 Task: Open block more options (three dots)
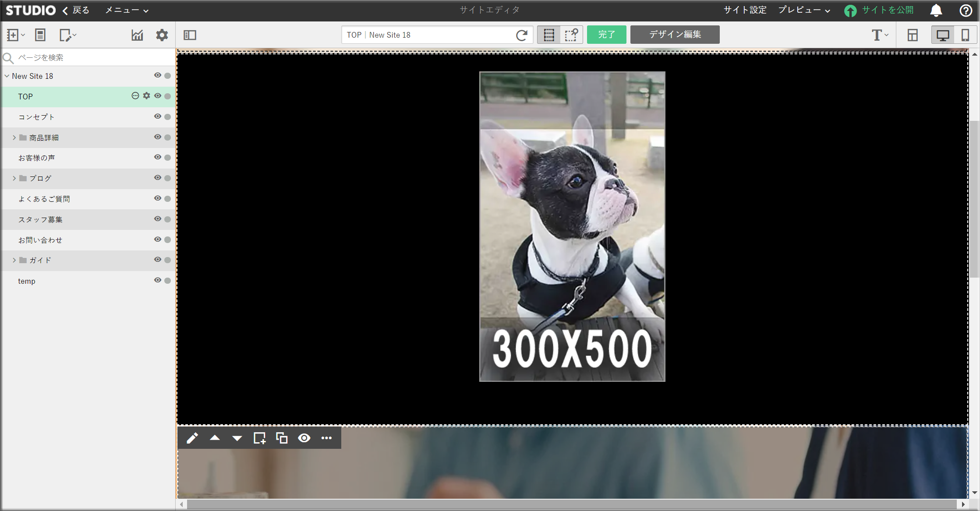326,438
